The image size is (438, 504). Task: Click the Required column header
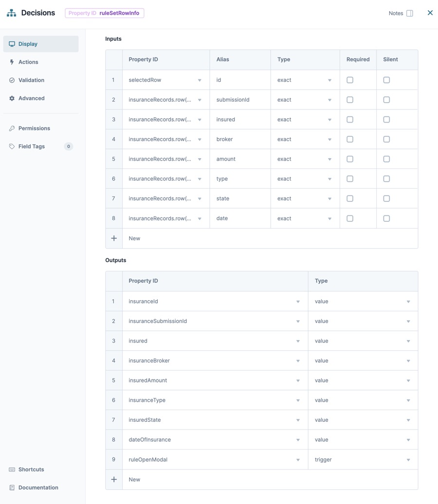coord(358,59)
